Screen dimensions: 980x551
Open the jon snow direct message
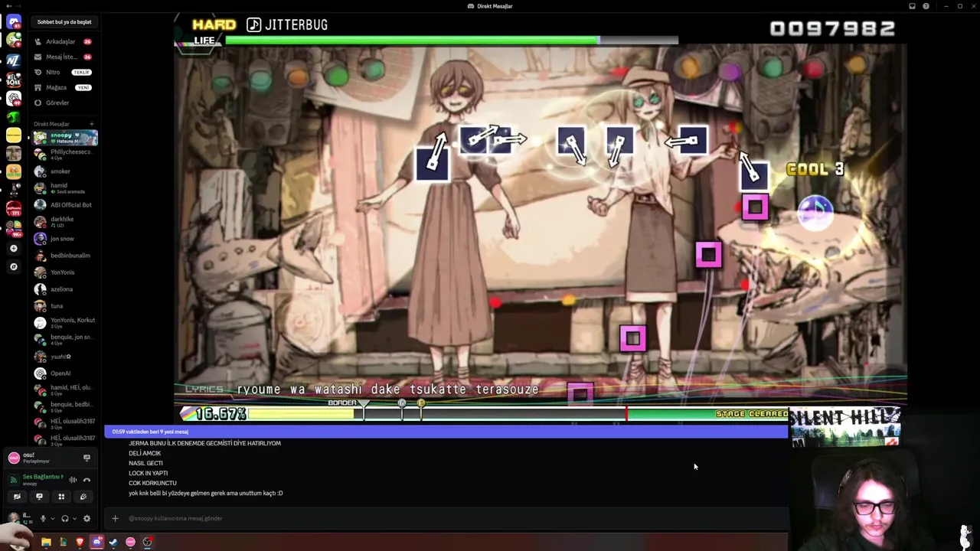tap(64, 239)
